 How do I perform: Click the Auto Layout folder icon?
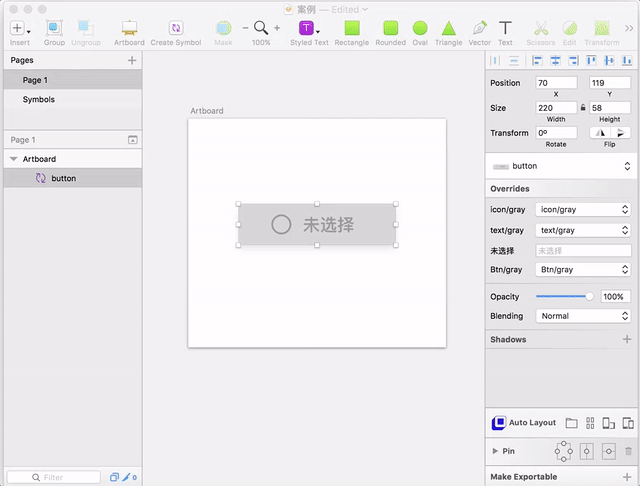click(x=571, y=423)
